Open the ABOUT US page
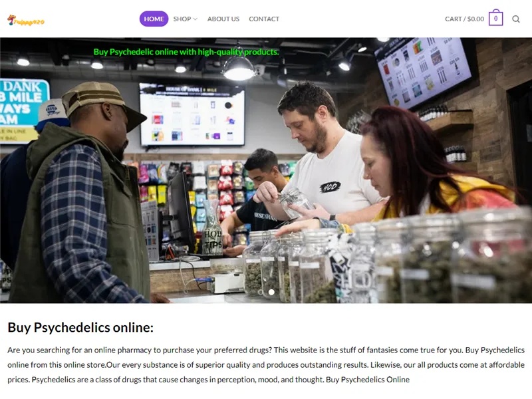This screenshot has width=532, height=399. (223, 19)
